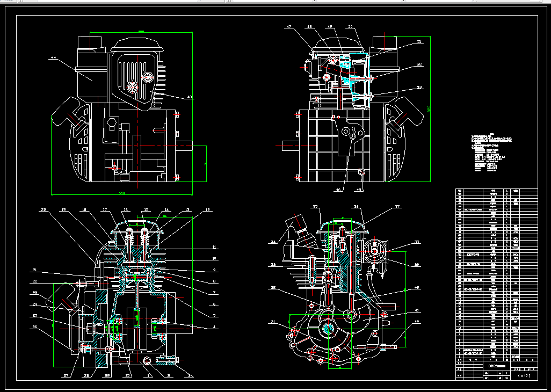Select callout 46 below the side view
The width and height of the screenshot is (551, 392).
[x=338, y=190]
